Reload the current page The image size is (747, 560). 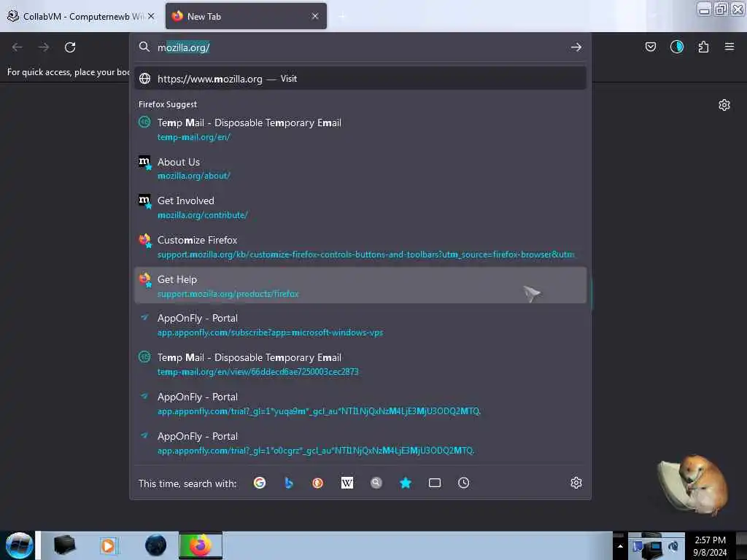tap(70, 47)
